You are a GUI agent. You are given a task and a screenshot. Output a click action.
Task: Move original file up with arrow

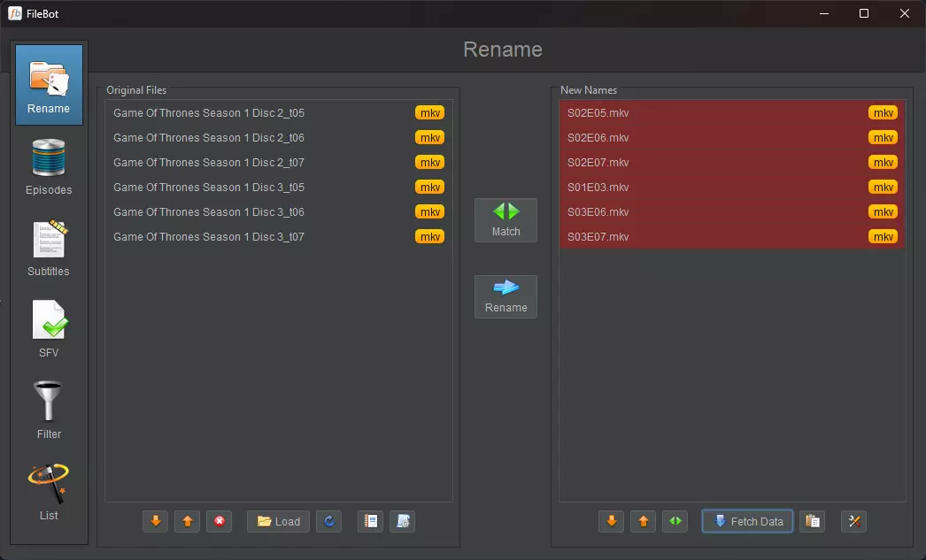click(x=187, y=522)
